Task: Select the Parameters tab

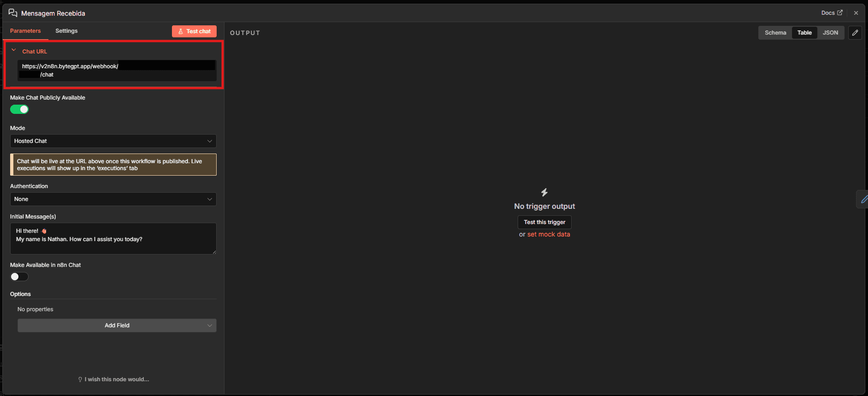Action: [25, 31]
